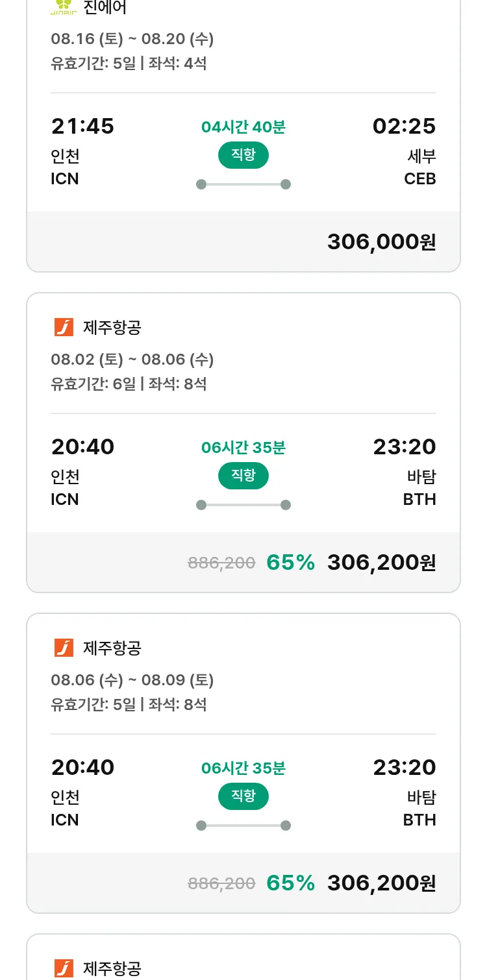This screenshot has height=980, width=487.
Task: Tap Jeju Air logo on 08.02 departure card
Action: pyautogui.click(x=64, y=327)
